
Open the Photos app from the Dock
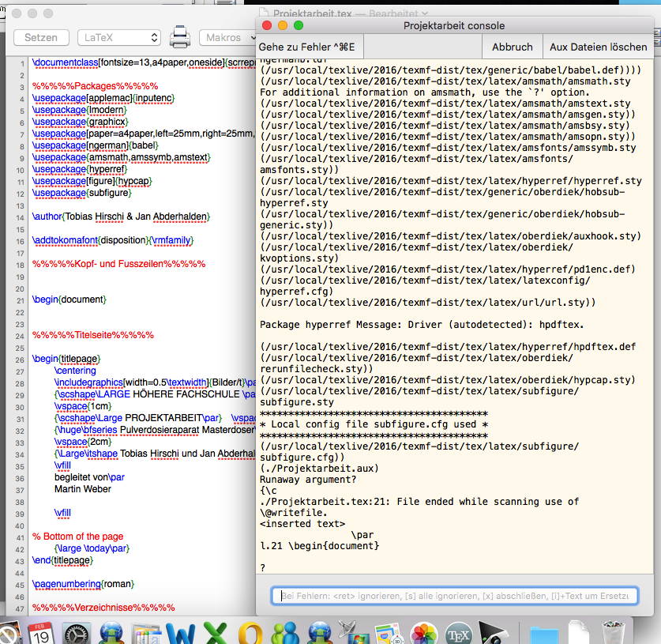423,633
